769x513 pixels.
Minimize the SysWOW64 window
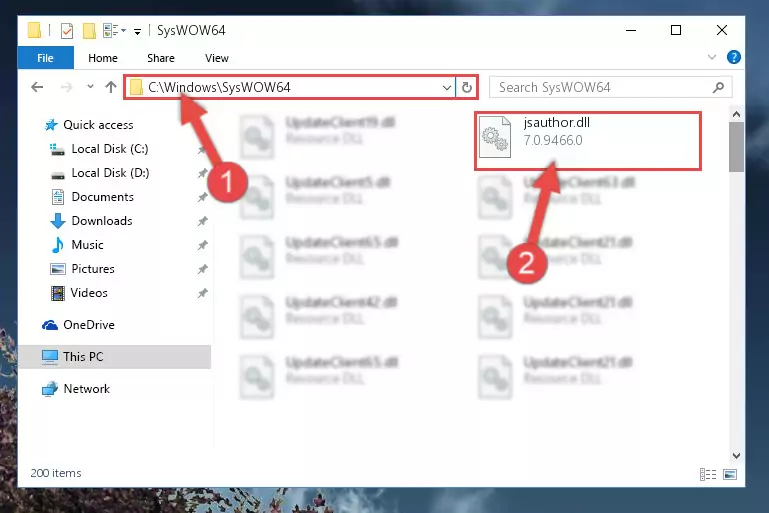pos(631,30)
